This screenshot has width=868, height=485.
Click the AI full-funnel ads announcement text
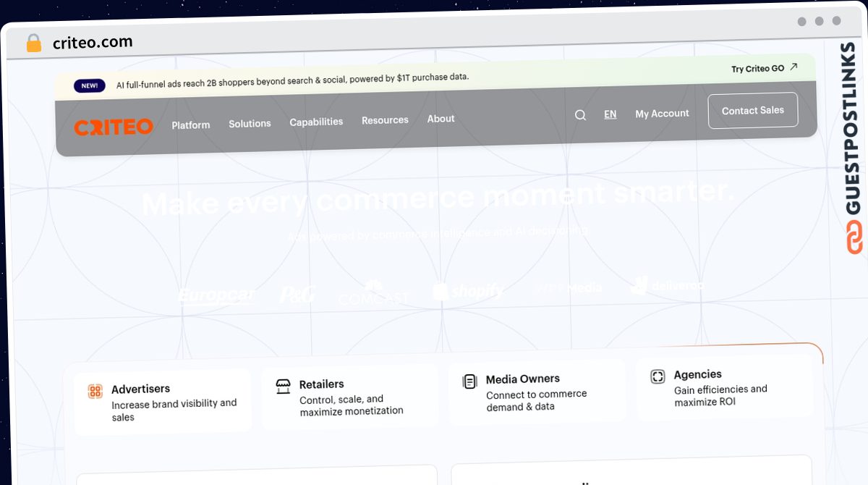[292, 80]
